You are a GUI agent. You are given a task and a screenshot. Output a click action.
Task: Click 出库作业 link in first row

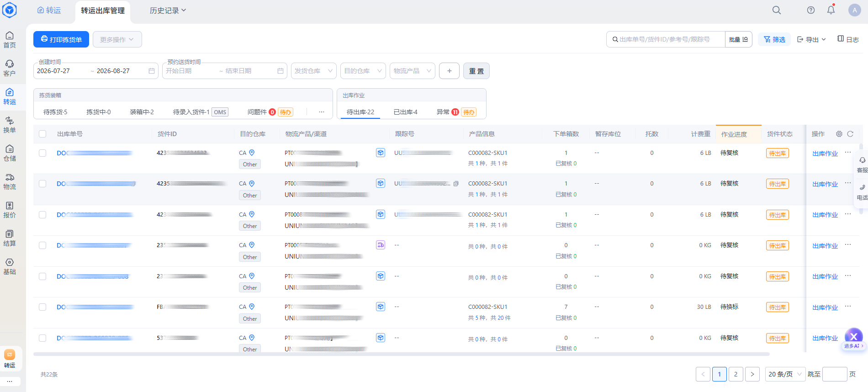click(825, 154)
